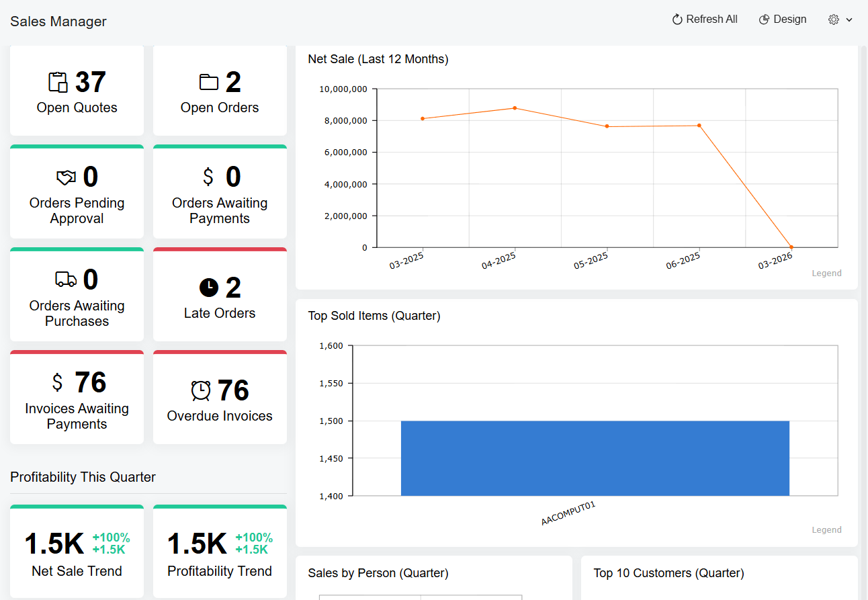This screenshot has width=868, height=600.
Task: Open the Legend on Top Sold Items chart
Action: 826,529
